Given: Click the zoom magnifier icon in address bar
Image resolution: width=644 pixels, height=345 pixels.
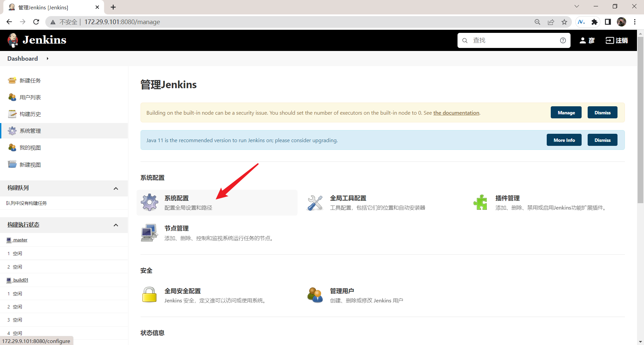Looking at the screenshot, I should pos(537,22).
